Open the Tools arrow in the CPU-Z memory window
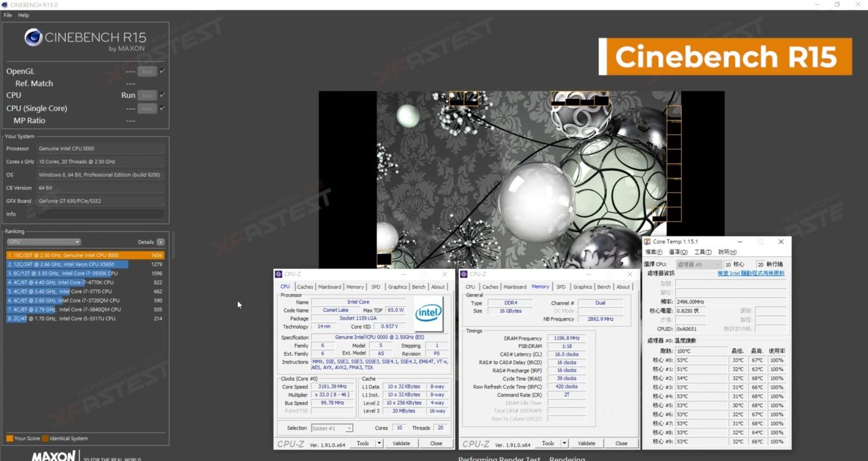Image resolution: width=868 pixels, height=461 pixels. coord(564,443)
